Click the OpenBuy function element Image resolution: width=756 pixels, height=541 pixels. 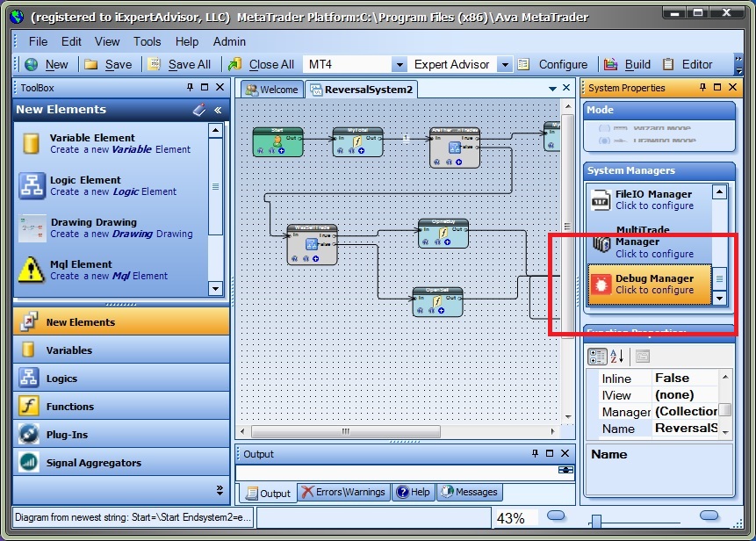pos(443,234)
